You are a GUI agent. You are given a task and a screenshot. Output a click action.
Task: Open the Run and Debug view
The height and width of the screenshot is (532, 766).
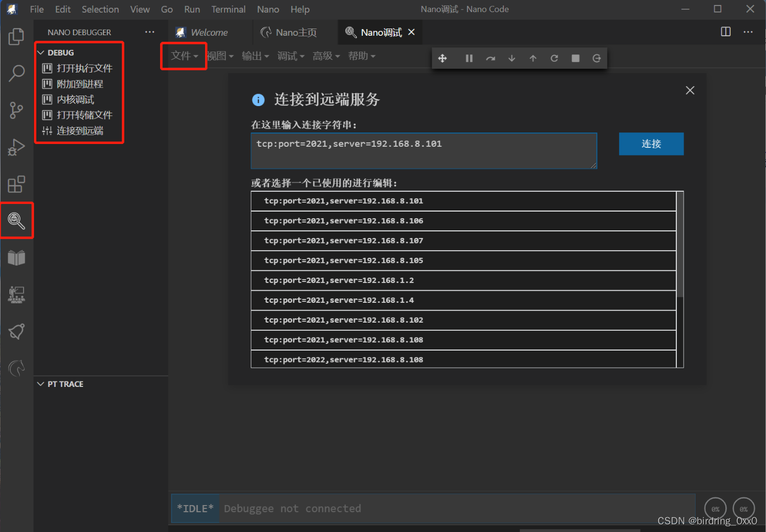point(16,147)
